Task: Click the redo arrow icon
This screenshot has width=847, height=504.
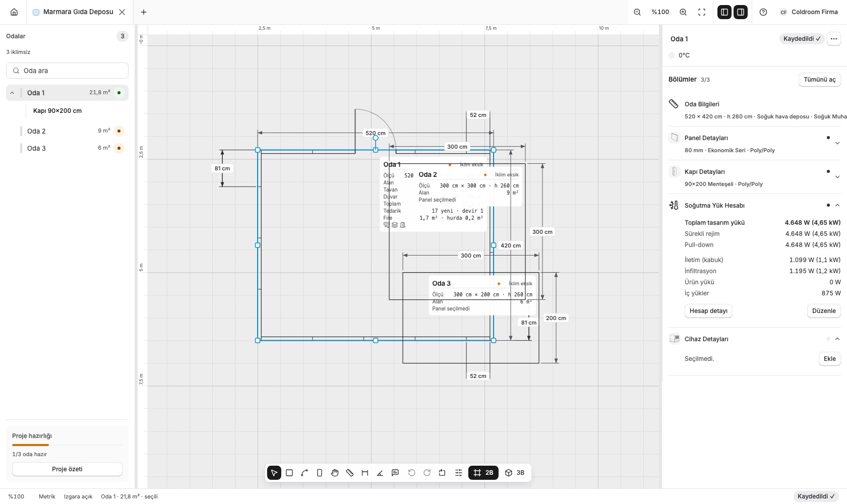Action: (427, 473)
